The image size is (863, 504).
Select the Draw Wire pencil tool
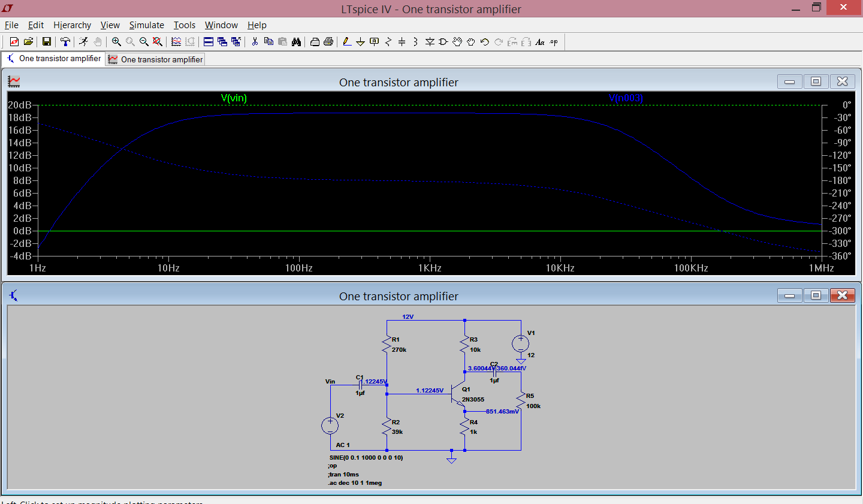click(x=346, y=41)
